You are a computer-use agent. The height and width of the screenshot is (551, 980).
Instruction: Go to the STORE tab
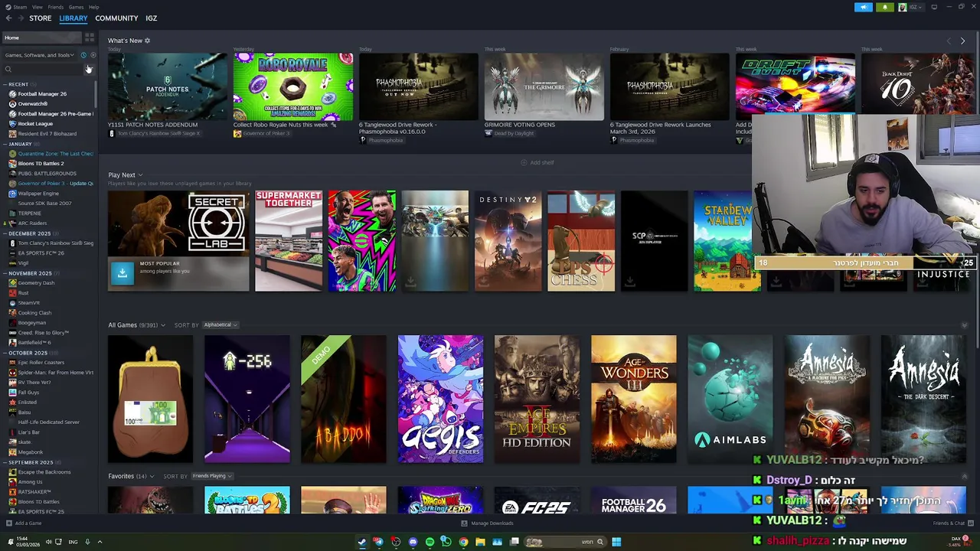(x=41, y=18)
